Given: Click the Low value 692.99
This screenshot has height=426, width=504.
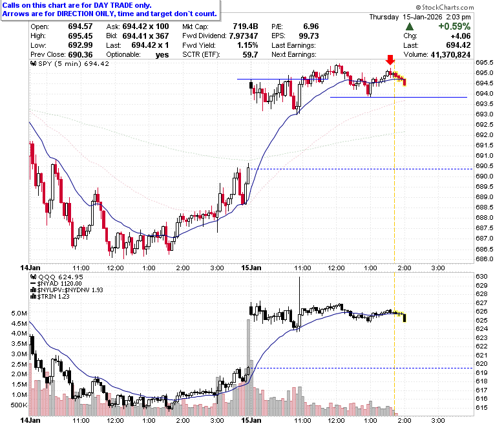Looking at the screenshot, I should pos(80,45).
